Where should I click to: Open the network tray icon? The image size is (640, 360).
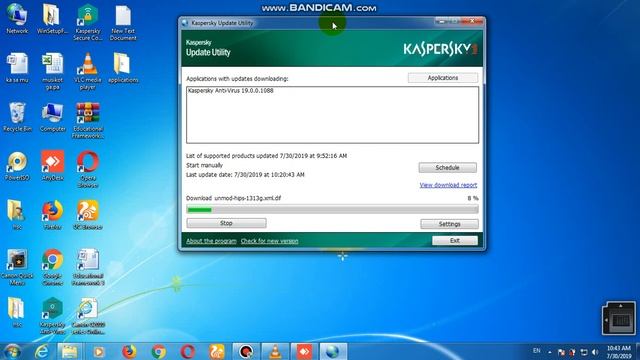pos(584,352)
